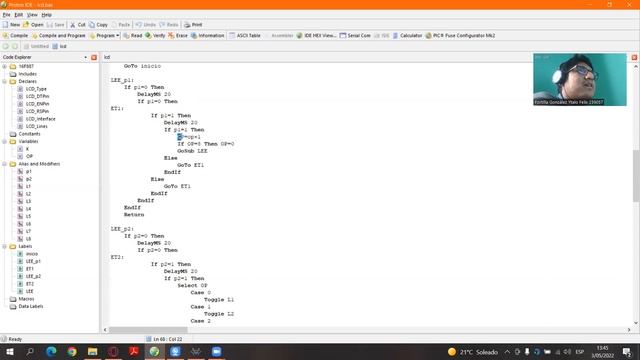Expand the 16F887 device node
Screen dimensions: 640x360
(4, 66)
